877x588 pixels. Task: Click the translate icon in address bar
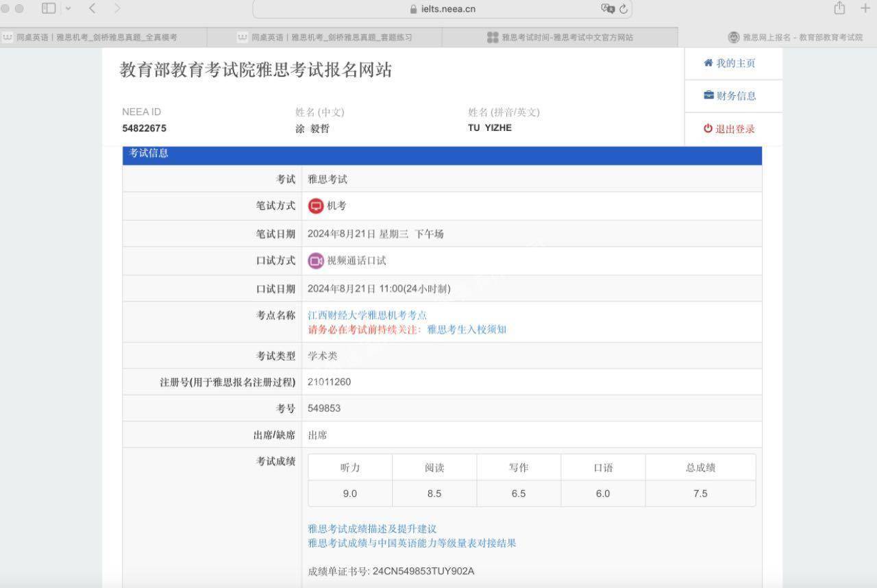tap(607, 9)
